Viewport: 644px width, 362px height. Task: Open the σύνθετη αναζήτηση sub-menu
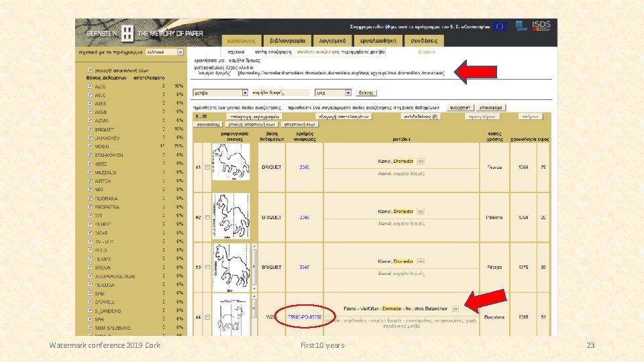tap(318, 52)
